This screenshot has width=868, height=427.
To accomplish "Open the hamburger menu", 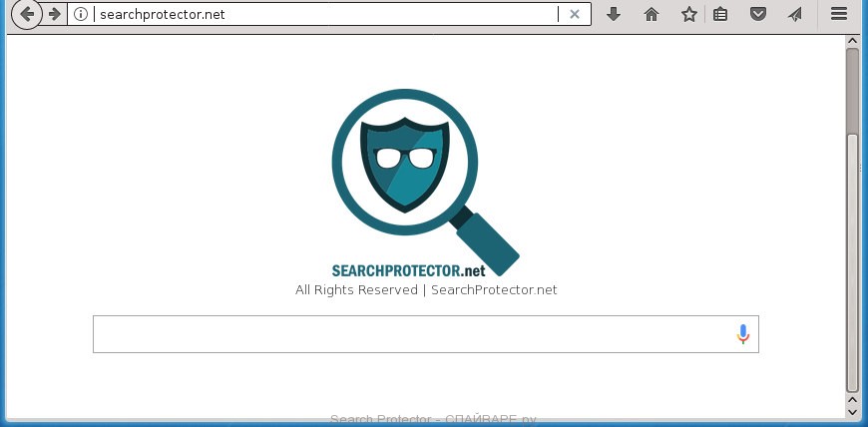I will [x=839, y=14].
